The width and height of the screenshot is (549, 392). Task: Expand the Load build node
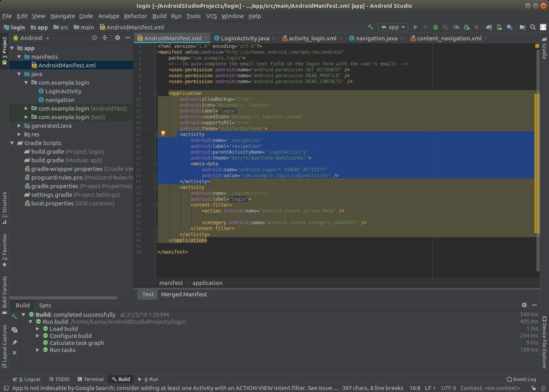click(38, 329)
